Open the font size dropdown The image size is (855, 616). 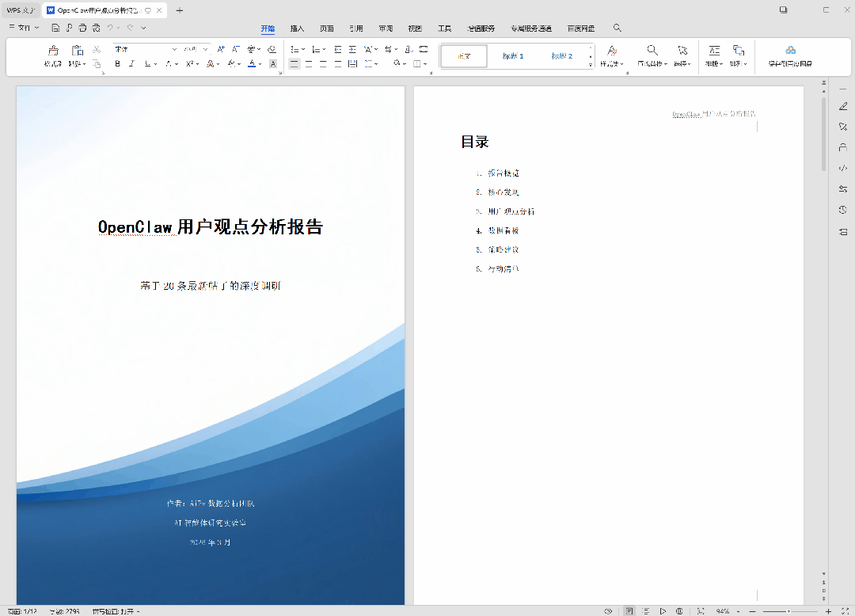tap(206, 49)
